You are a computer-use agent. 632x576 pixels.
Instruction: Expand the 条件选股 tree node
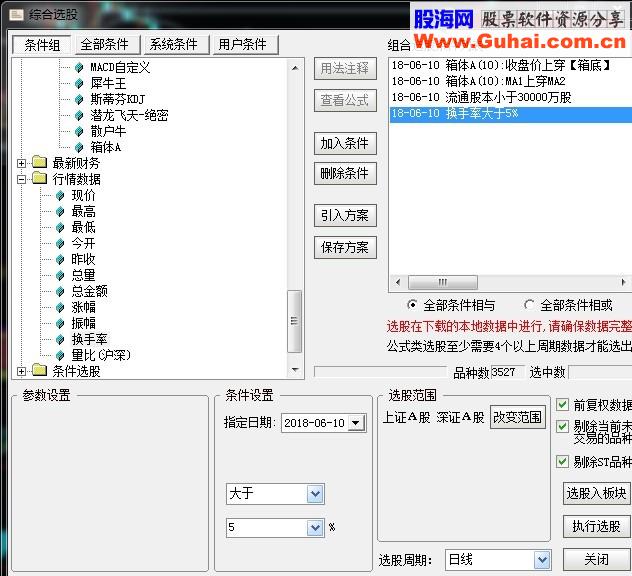coord(21,371)
